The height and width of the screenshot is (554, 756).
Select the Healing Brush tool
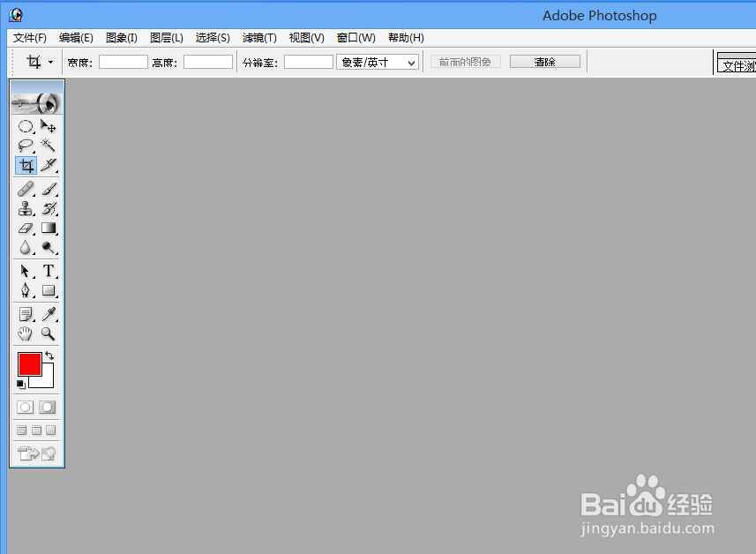[26, 189]
